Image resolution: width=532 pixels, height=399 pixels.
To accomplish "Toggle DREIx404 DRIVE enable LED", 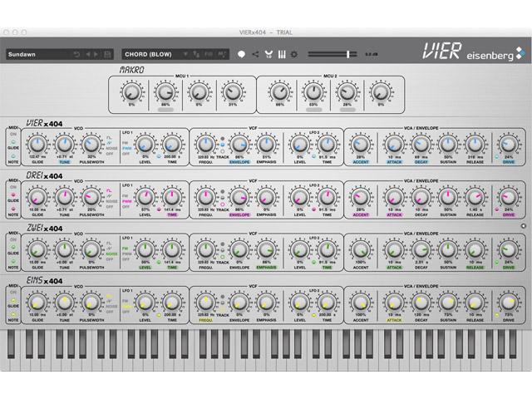I will (x=497, y=209).
